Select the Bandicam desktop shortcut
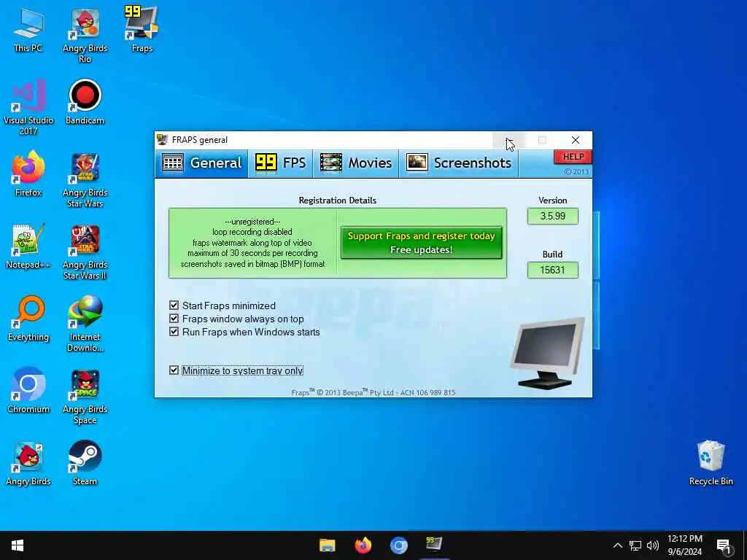The height and width of the screenshot is (560, 747). [85, 102]
